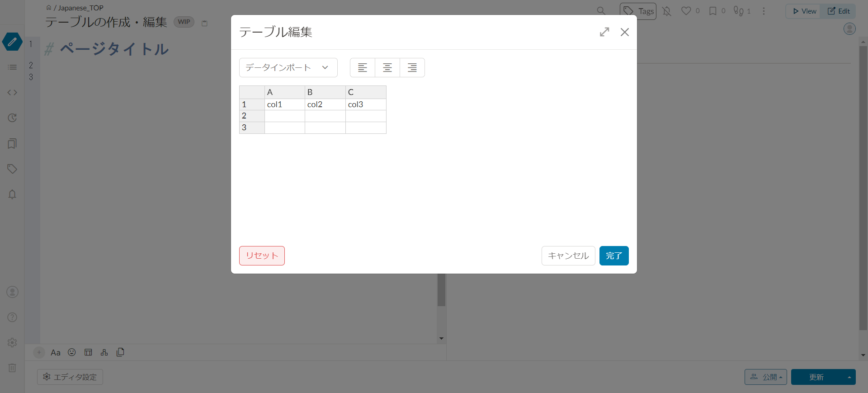The height and width of the screenshot is (393, 868).
Task: Bookmark the page with the bookmark icon
Action: [x=713, y=11]
